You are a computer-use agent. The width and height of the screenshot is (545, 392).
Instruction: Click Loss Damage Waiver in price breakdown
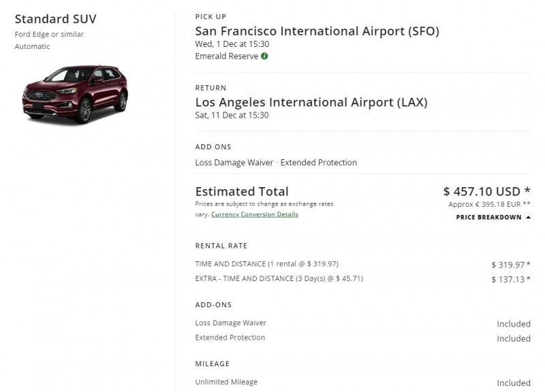230,323
